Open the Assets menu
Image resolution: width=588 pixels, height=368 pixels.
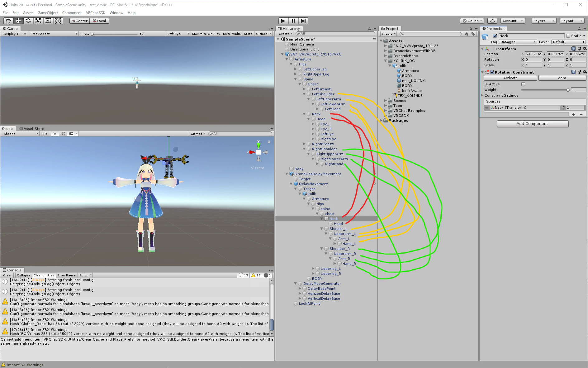point(28,13)
